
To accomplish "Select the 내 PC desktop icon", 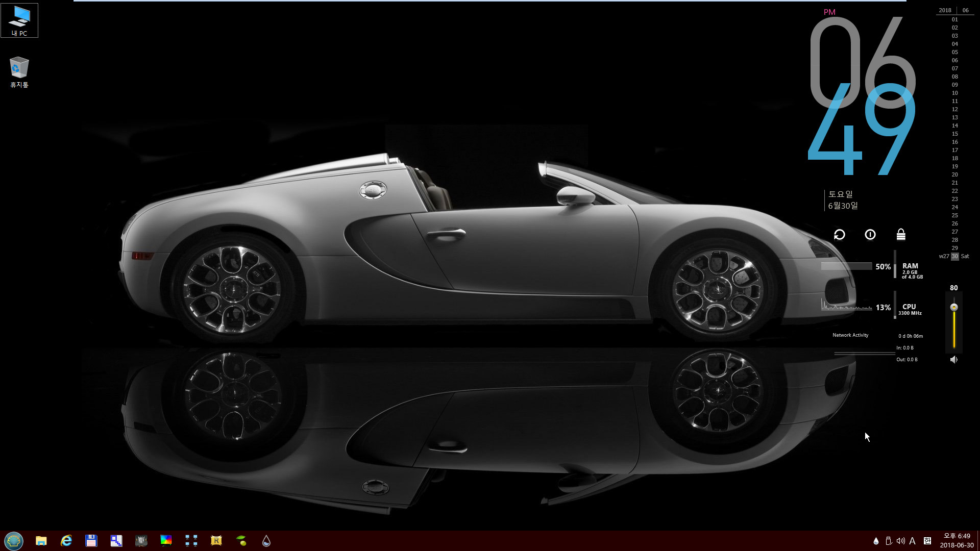I will 19,20.
